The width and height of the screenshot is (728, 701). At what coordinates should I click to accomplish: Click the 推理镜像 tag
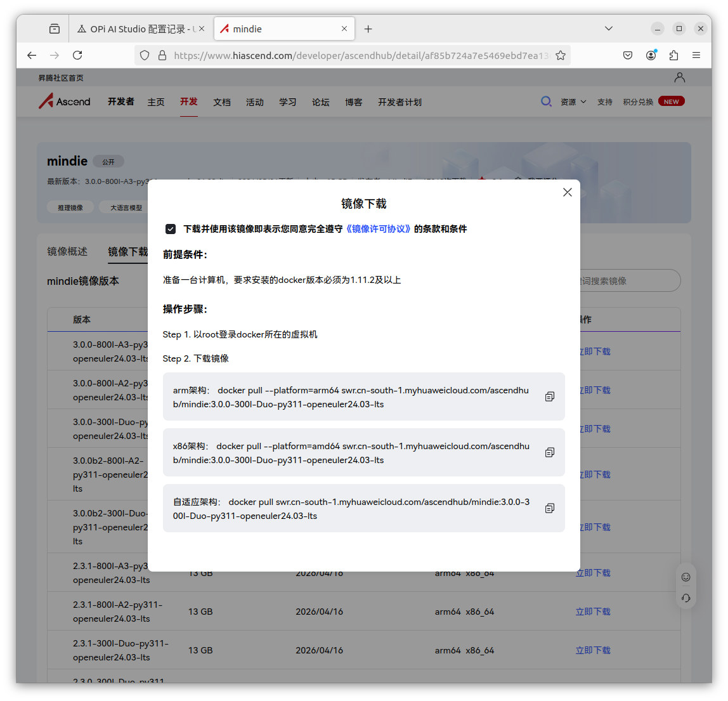coord(70,207)
